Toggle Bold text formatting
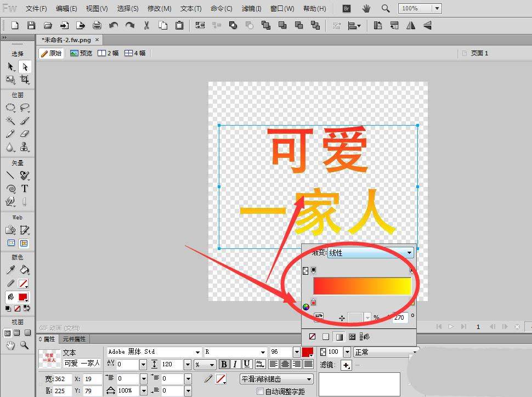 tap(224, 364)
